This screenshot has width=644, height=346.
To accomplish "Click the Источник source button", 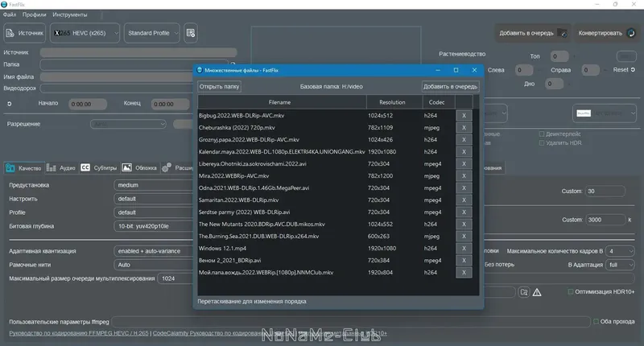I will click(x=25, y=33).
